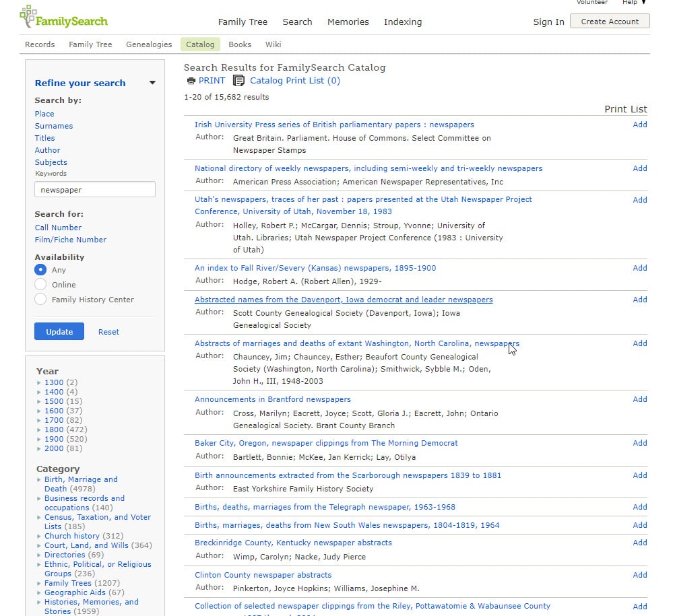The width and height of the screenshot is (673, 616).
Task: Click the Sign In link
Action: pos(548,22)
